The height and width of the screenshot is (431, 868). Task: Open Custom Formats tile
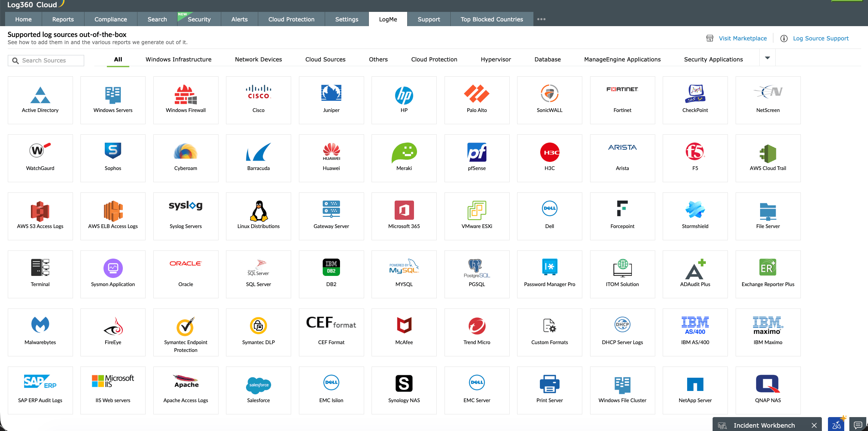pyautogui.click(x=550, y=332)
